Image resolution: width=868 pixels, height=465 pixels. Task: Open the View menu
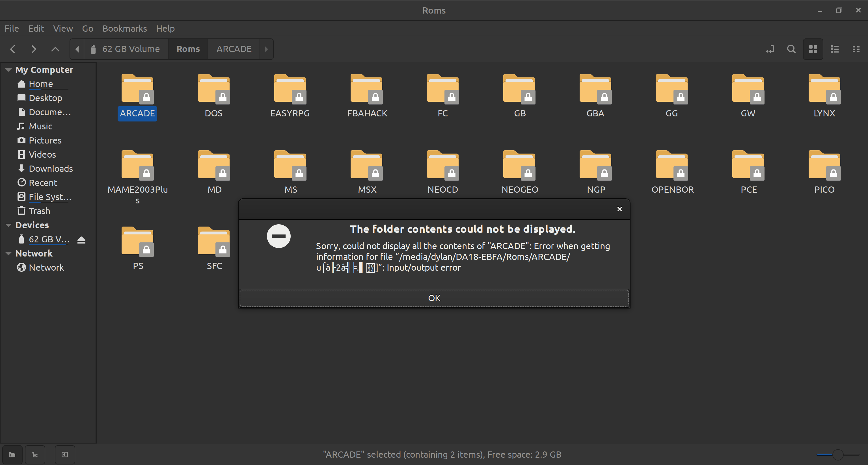pos(63,29)
